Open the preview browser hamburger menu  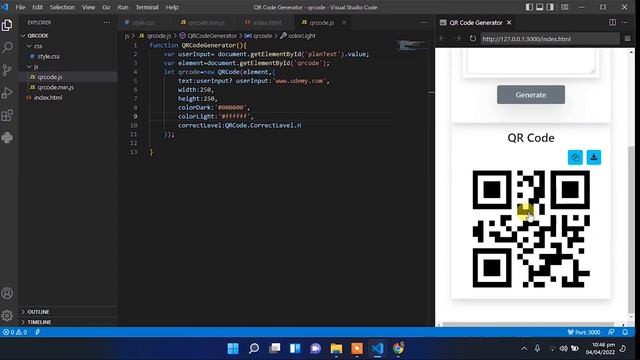point(627,38)
